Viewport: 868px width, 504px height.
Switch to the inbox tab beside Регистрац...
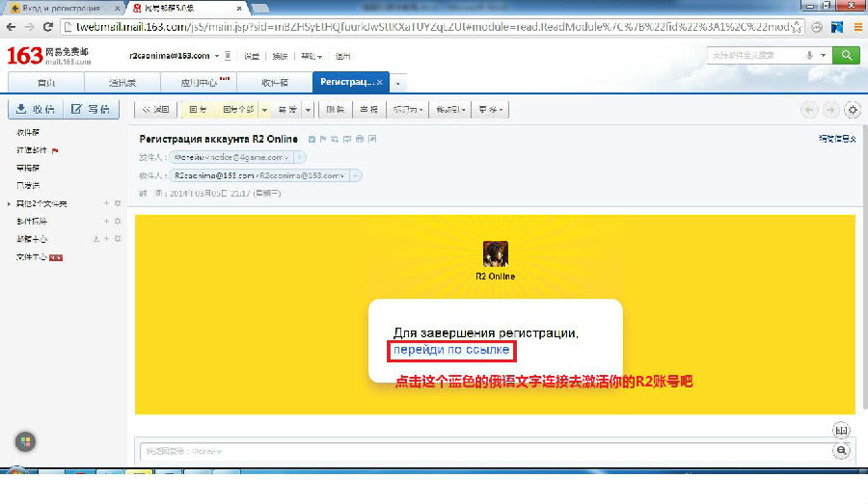coord(276,83)
